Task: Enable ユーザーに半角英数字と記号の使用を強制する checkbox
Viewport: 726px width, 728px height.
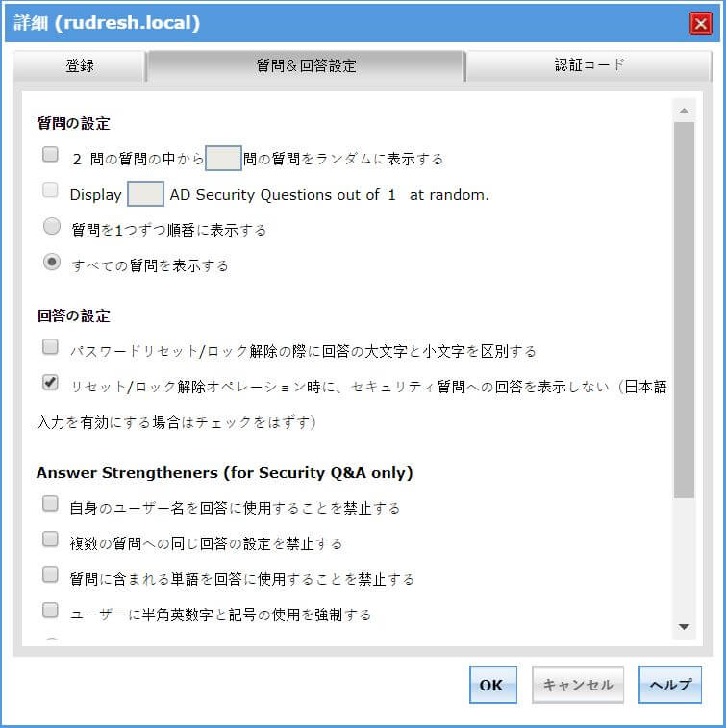Action: 51,610
